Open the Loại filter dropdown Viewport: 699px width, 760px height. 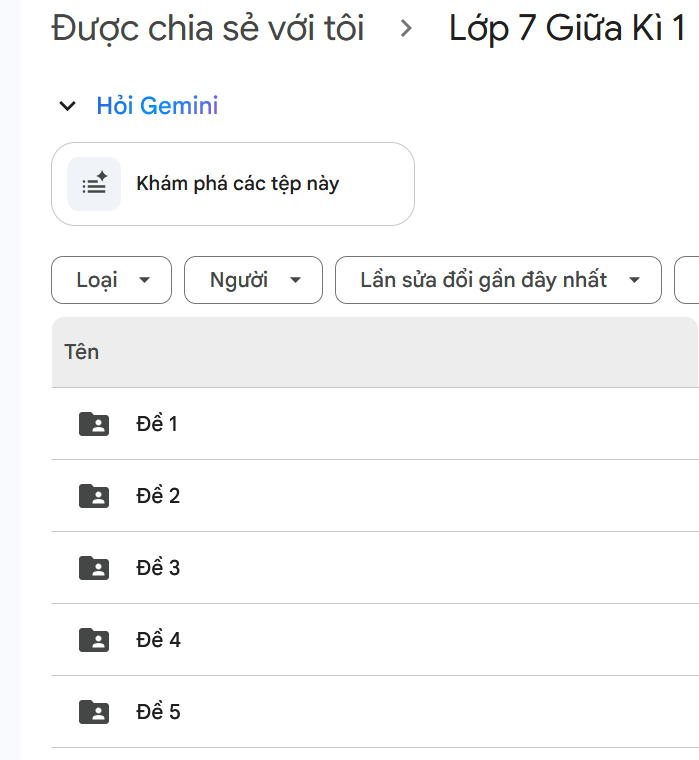[111, 280]
